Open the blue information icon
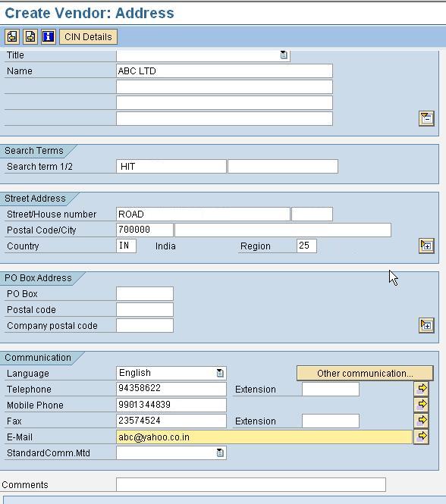The width and height of the screenshot is (446, 504). 49,36
